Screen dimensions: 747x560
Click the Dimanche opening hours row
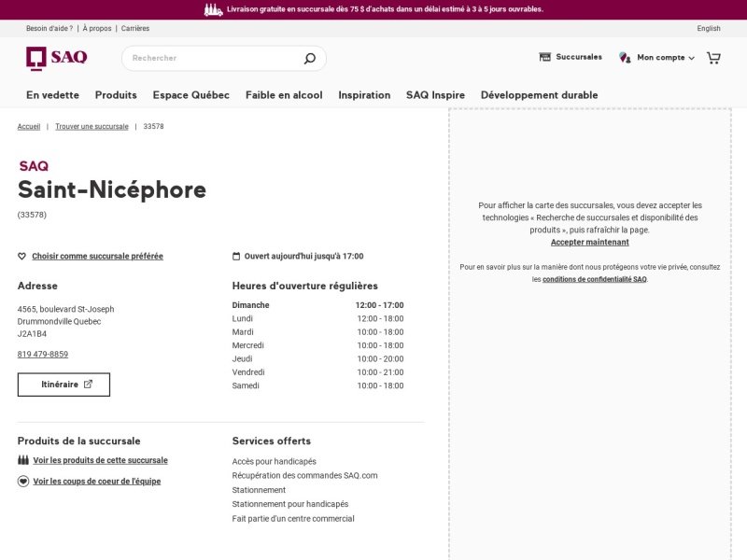coord(317,305)
